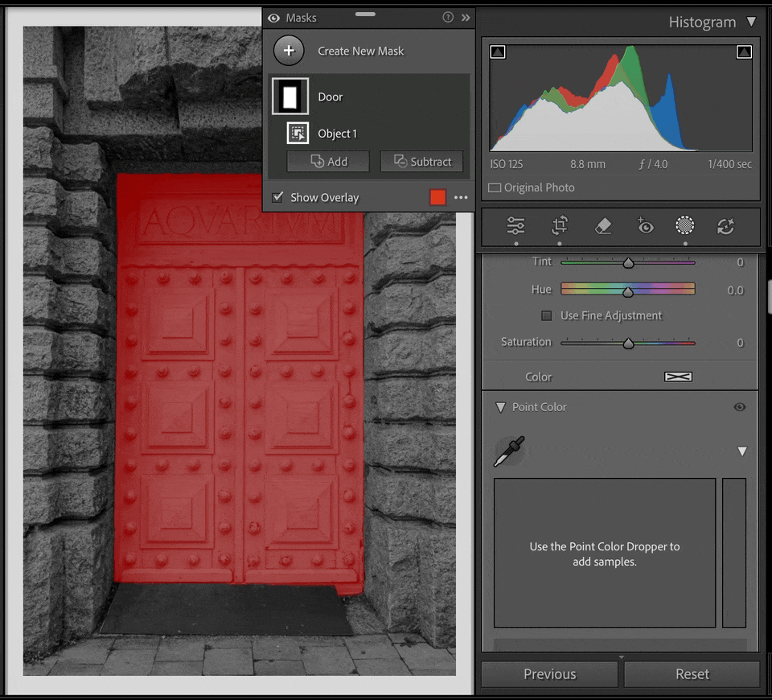Click the Door mask name

tap(330, 97)
